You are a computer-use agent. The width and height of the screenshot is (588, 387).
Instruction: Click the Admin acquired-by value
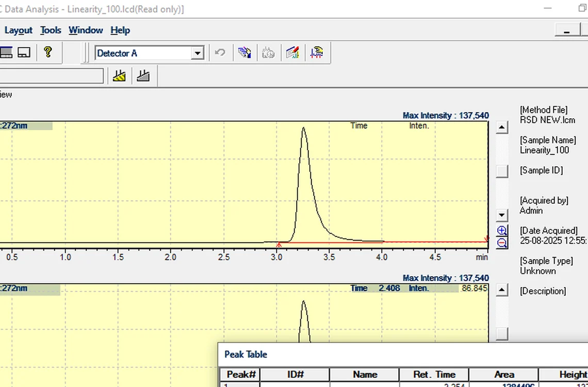pos(531,211)
